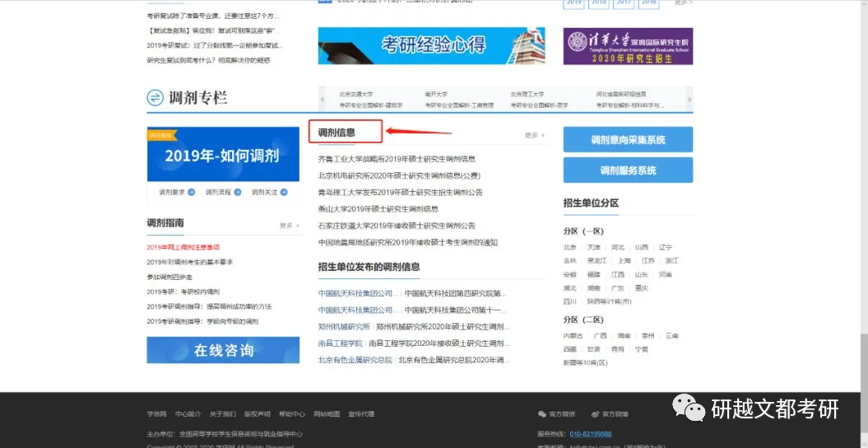Screen dimensions: 868x448
Task: Click the 北京有色金属研究总院 unit name link
Action: [x=355, y=360]
